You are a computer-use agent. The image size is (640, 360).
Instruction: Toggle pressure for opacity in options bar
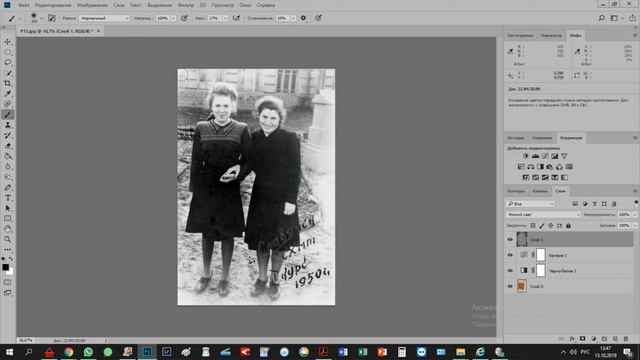pyautogui.click(x=184, y=18)
